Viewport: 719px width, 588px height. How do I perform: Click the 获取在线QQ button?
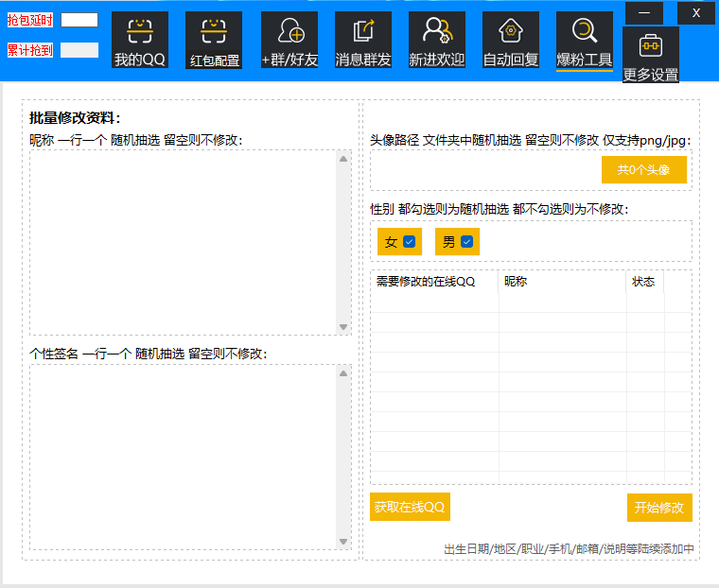pyautogui.click(x=410, y=507)
